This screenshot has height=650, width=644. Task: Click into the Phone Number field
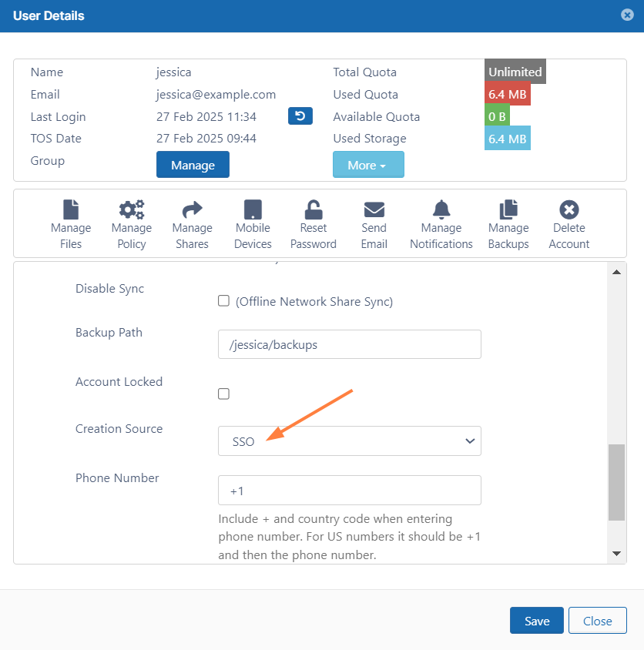350,490
